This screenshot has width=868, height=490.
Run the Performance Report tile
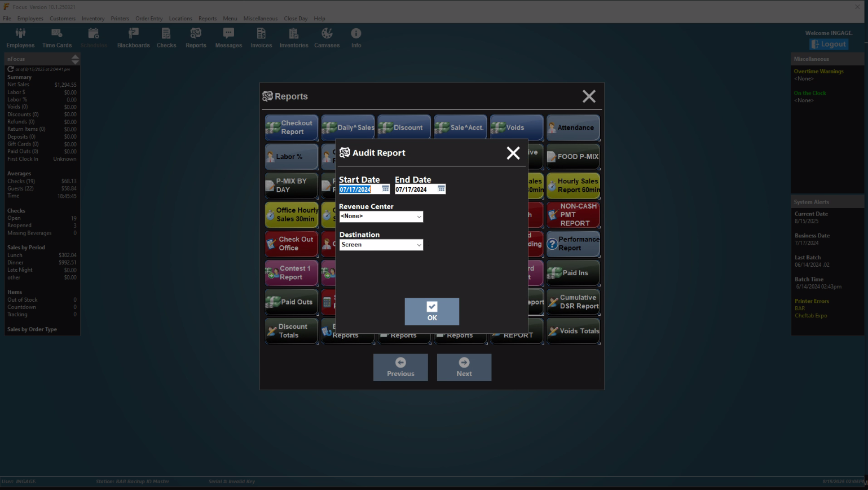click(573, 244)
